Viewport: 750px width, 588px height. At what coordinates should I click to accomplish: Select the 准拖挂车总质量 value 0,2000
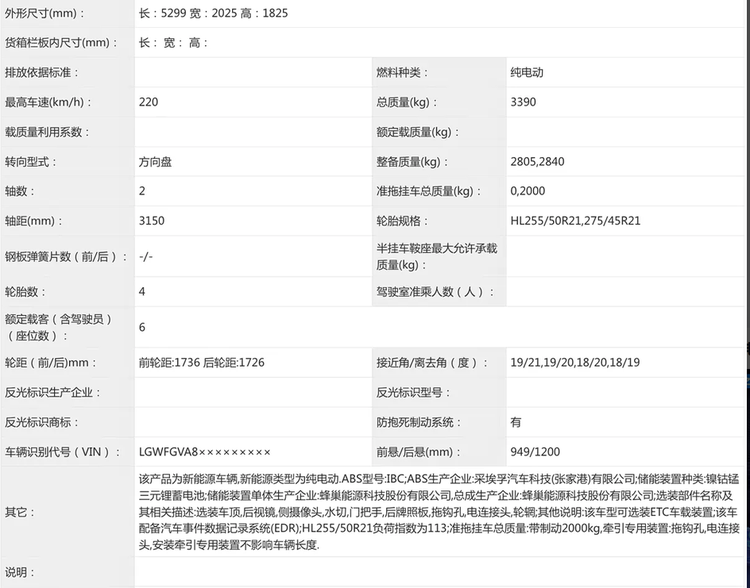[x=528, y=191]
